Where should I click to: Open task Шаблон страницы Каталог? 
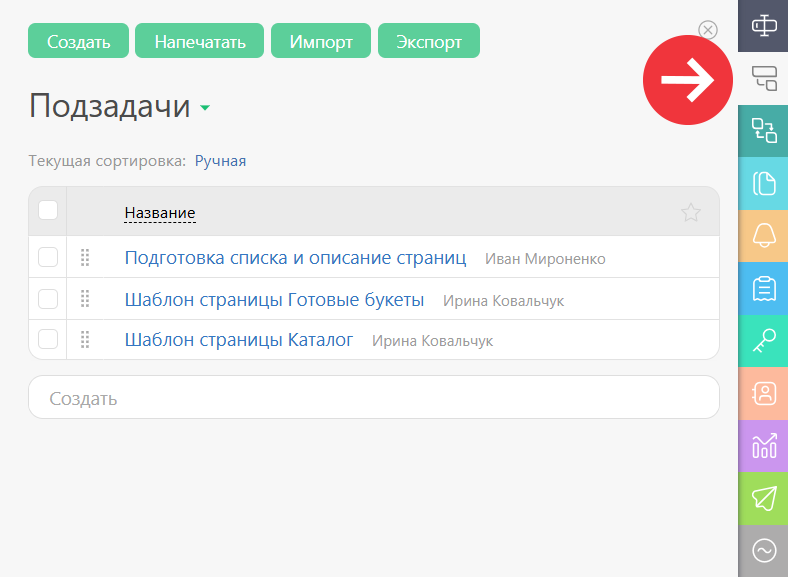tap(239, 340)
